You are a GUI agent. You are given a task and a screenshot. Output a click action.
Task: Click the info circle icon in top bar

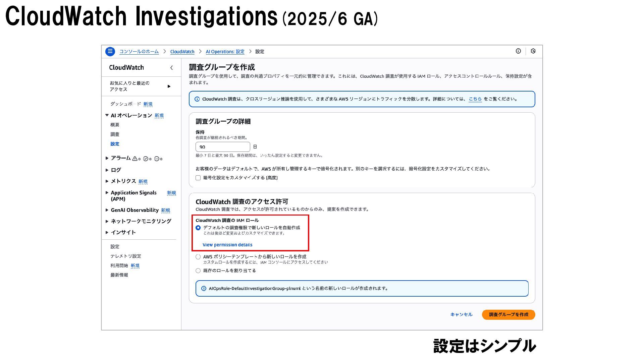pos(518,51)
